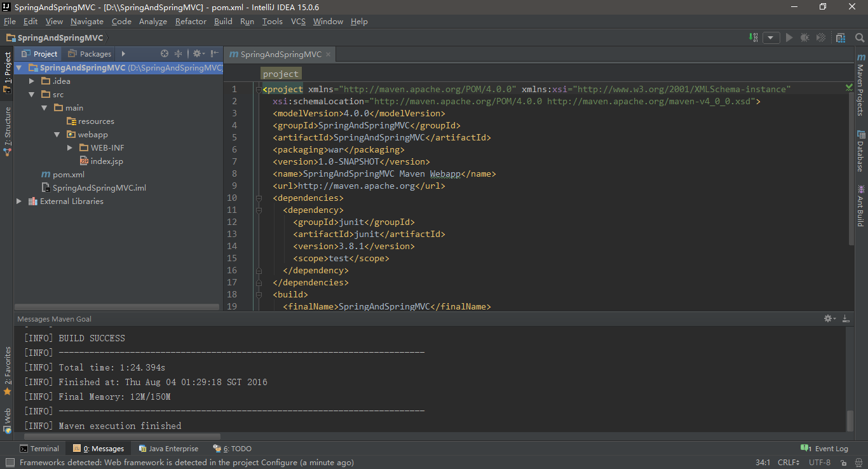Viewport: 868px width, 469px height.
Task: Hide the Project panel with hide icon
Action: 215,54
